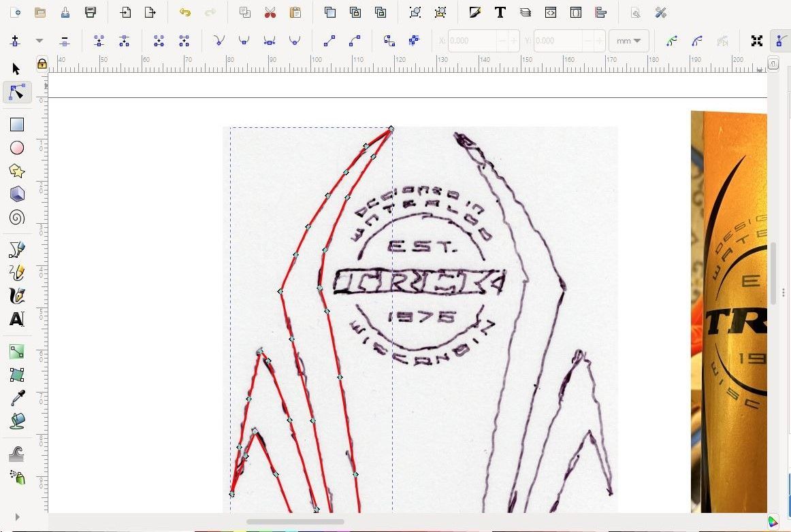Switch to the Calligraphy pen tool

[16, 295]
